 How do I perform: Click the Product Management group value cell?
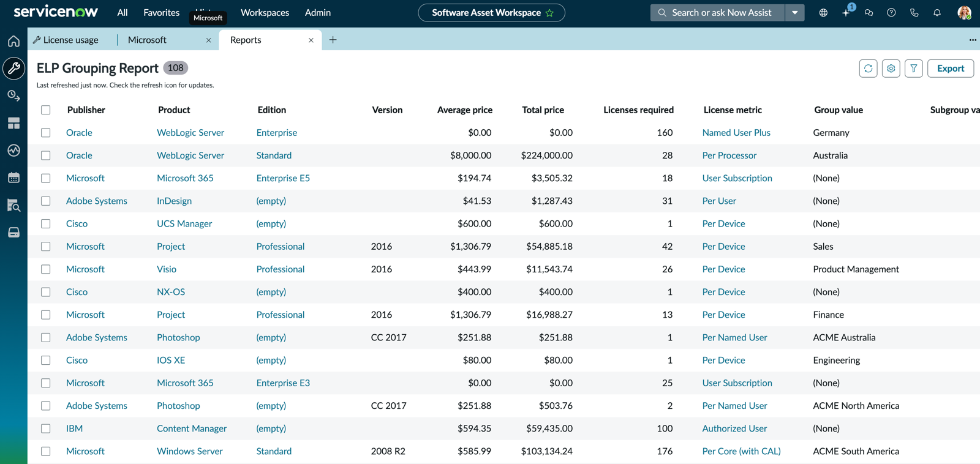tap(856, 269)
